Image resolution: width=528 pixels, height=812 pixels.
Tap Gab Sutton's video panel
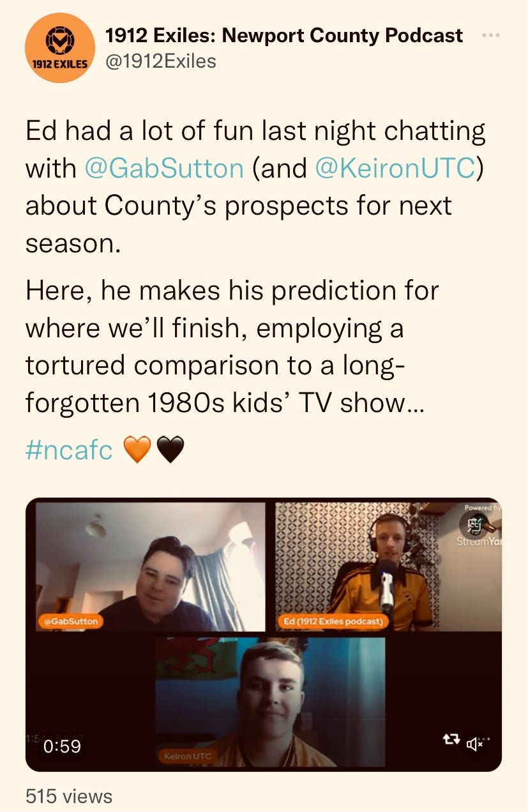tap(151, 567)
